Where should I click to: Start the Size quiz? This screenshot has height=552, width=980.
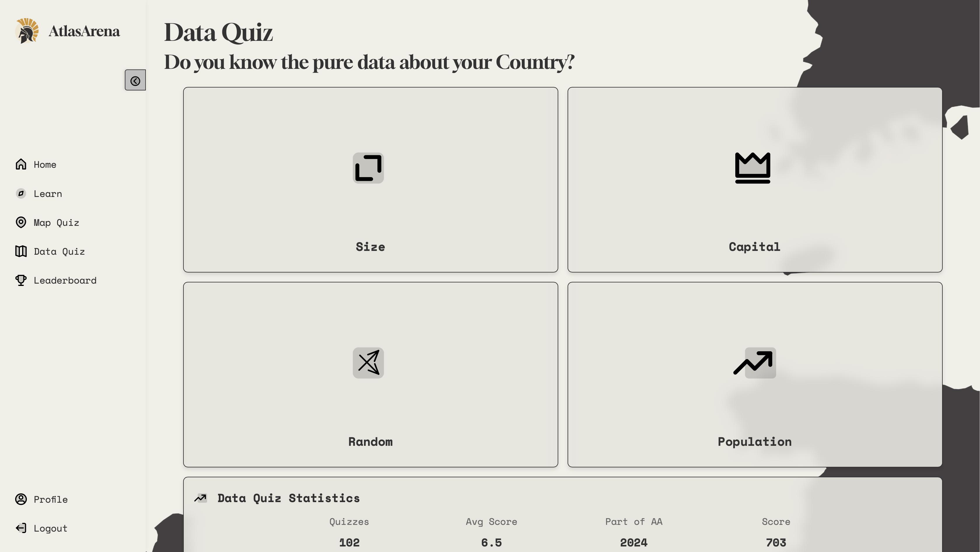[x=370, y=247]
